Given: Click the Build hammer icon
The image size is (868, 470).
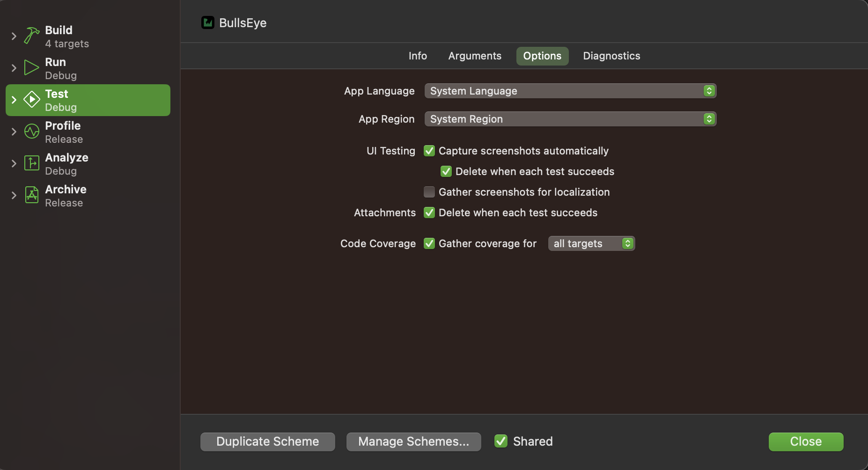Looking at the screenshot, I should coord(31,36).
